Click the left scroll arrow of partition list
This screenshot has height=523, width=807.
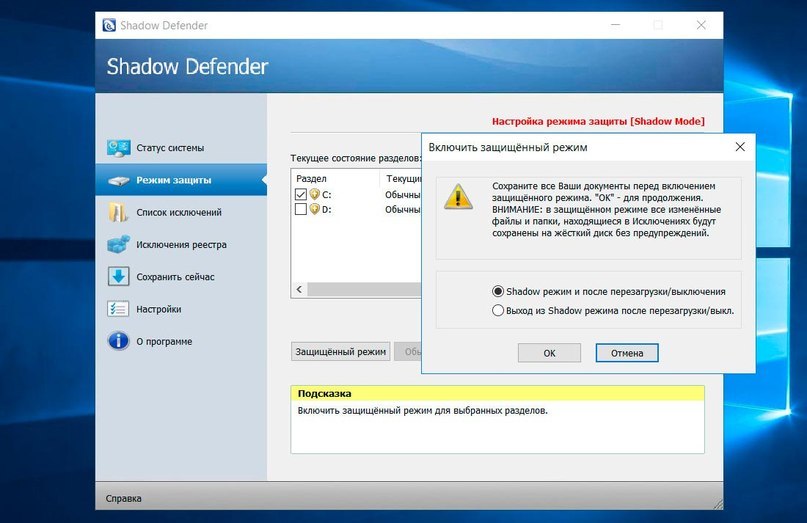(x=299, y=289)
